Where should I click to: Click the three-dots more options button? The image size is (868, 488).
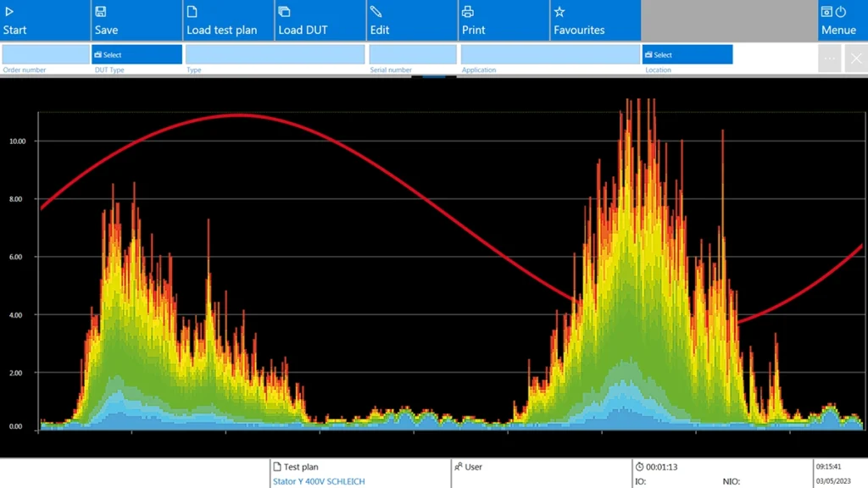click(830, 58)
